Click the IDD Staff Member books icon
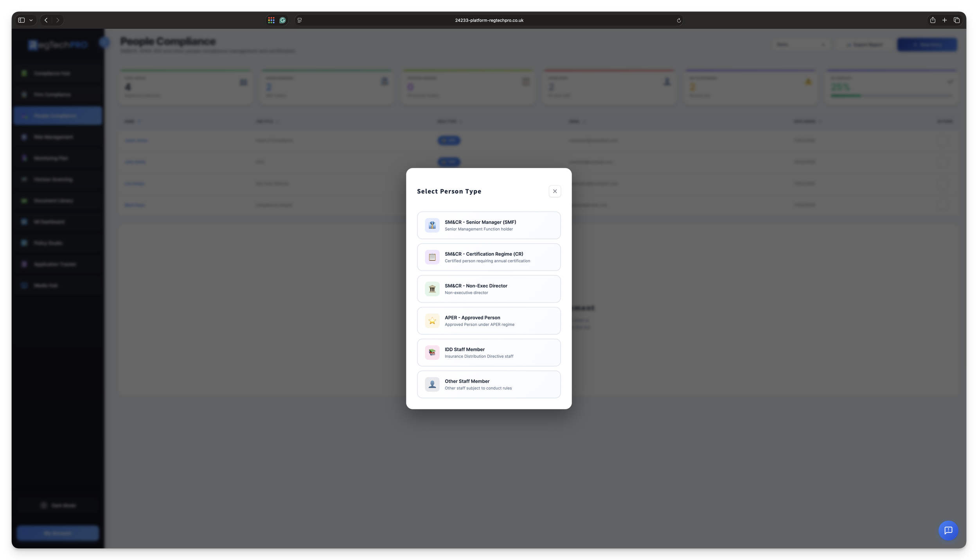978x560 pixels. [432, 352]
